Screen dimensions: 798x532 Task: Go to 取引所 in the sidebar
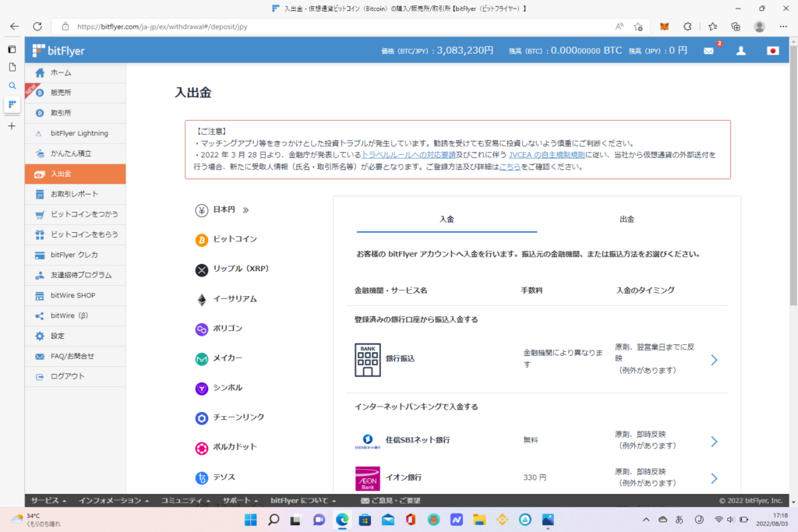pyautogui.click(x=62, y=113)
